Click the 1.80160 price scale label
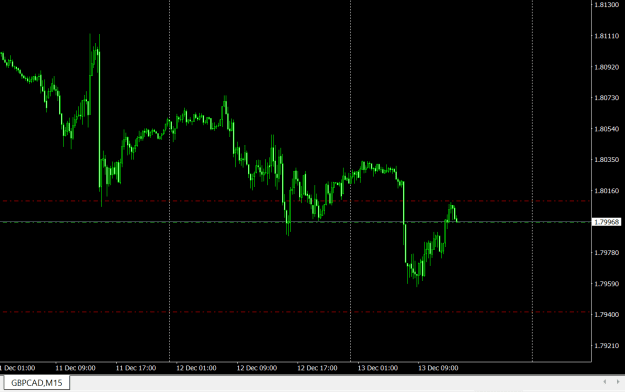The height and width of the screenshot is (392, 625). 607,191
